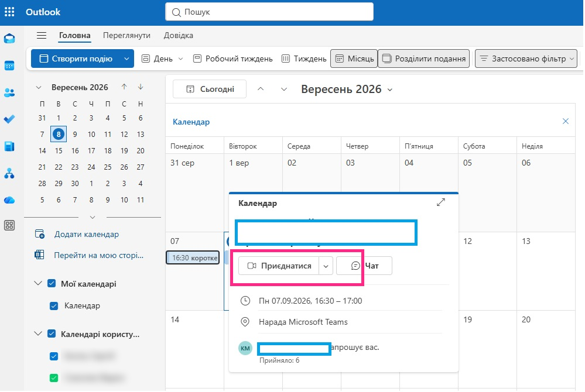
Task: Switch to Робочий тиждень view
Action: 233,59
